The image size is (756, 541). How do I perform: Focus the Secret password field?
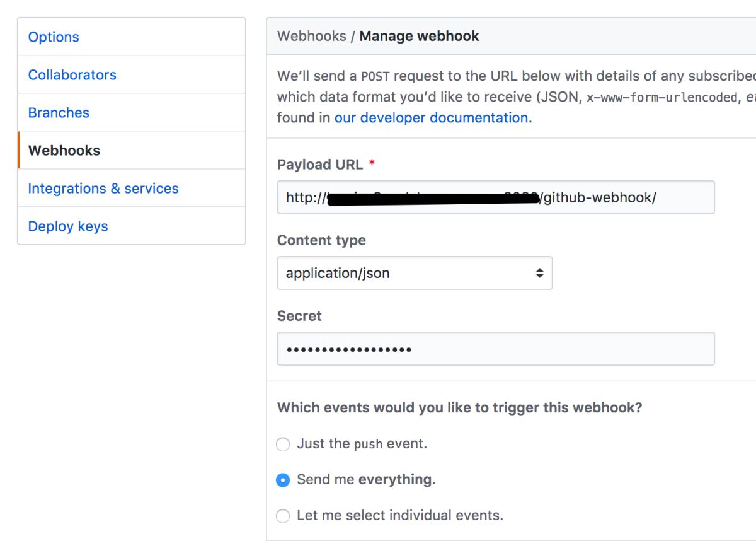(496, 349)
